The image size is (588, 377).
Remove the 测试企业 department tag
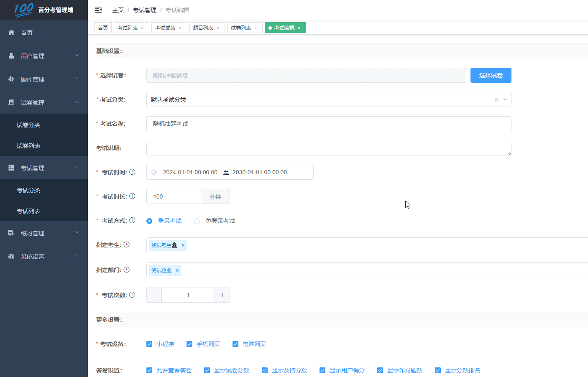[x=177, y=270]
